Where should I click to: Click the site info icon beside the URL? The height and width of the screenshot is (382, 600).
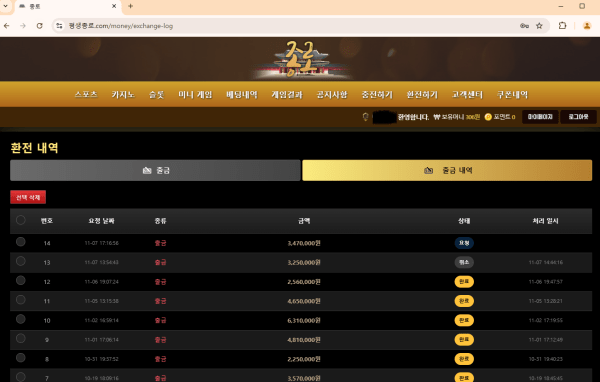pyautogui.click(x=59, y=26)
